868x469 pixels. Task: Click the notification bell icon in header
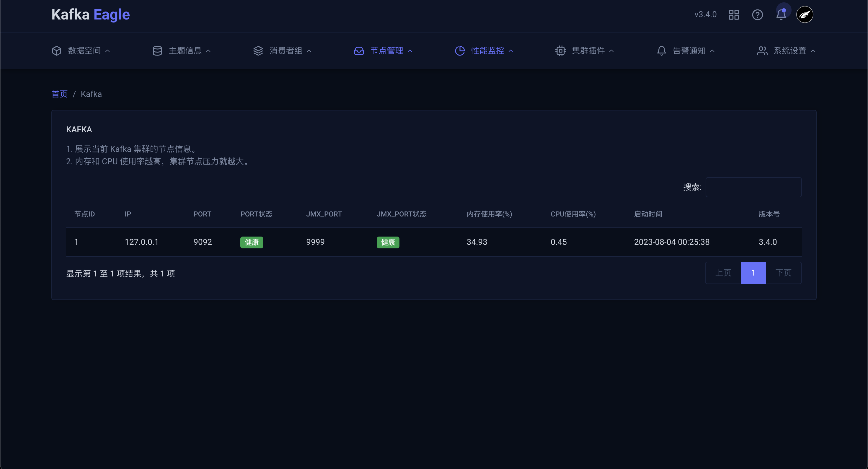[x=781, y=15]
